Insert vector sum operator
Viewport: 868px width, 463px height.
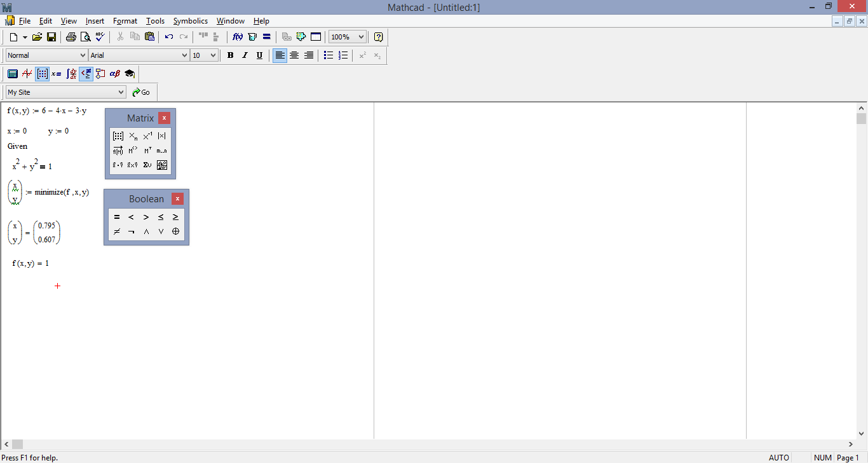click(147, 165)
